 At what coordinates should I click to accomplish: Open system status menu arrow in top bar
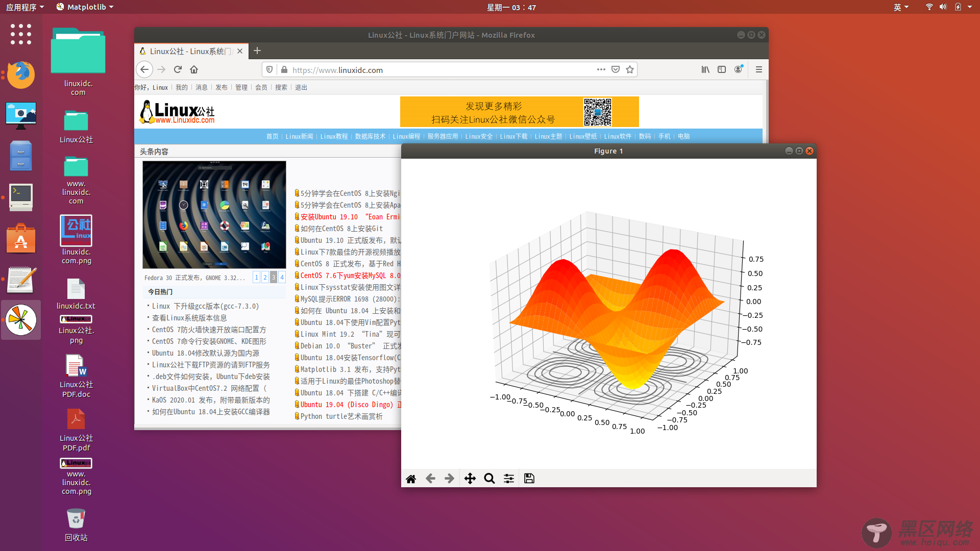pyautogui.click(x=969, y=7)
